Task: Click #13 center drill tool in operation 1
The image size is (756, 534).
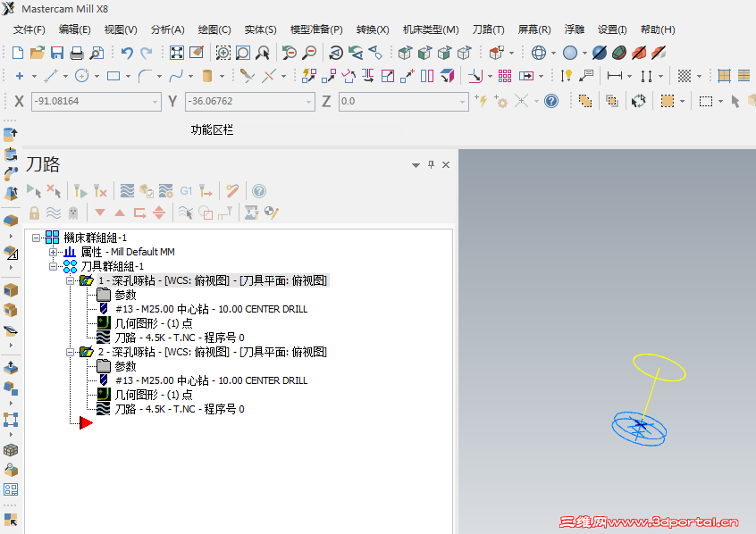Action: tap(211, 309)
